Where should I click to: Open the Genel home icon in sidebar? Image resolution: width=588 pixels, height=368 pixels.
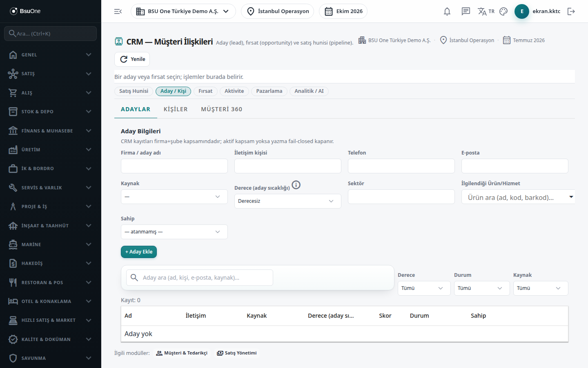click(13, 55)
